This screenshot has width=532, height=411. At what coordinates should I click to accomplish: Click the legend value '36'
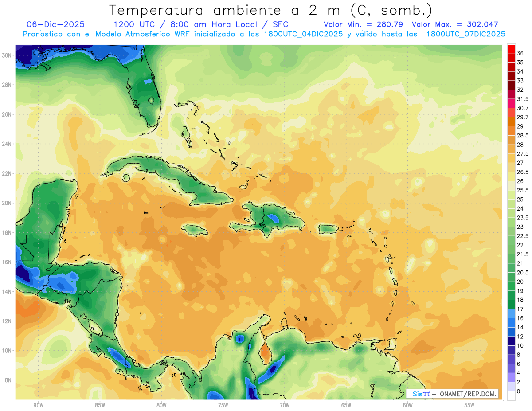tap(520, 53)
